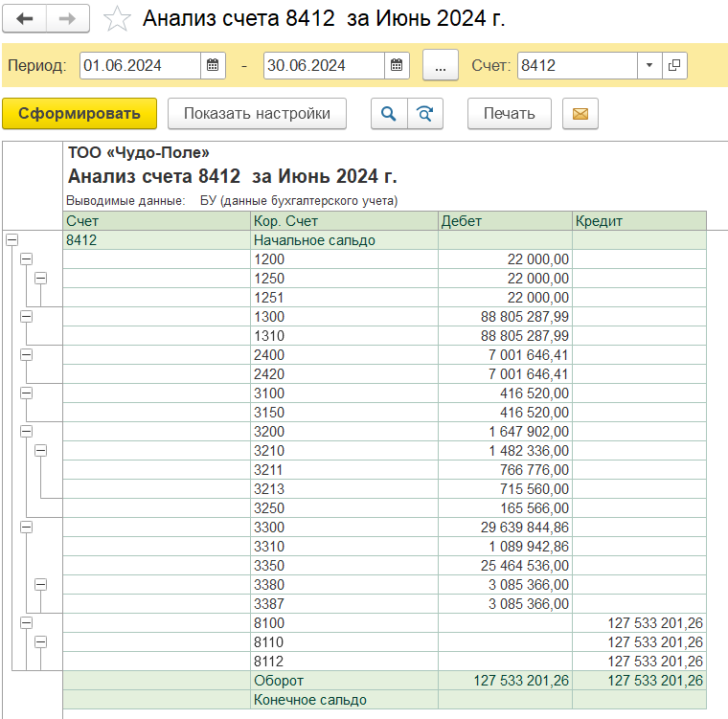
Task: Open calendar for period start date
Action: pyautogui.click(x=213, y=66)
